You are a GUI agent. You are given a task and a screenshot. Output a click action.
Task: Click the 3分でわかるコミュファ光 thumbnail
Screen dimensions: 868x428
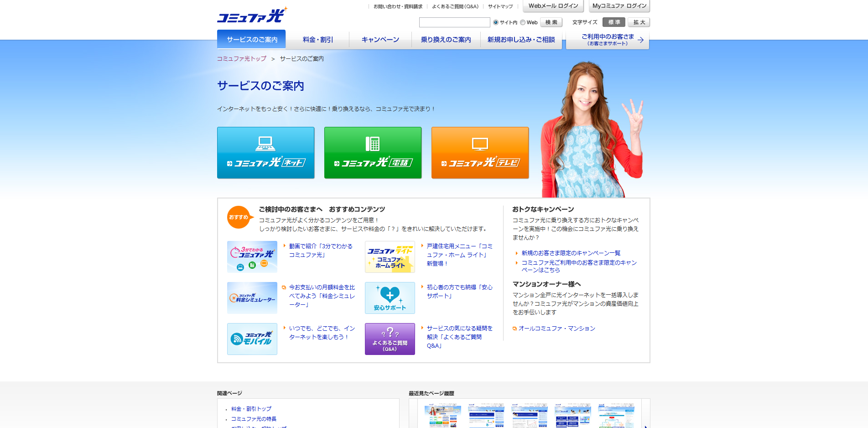[252, 257]
